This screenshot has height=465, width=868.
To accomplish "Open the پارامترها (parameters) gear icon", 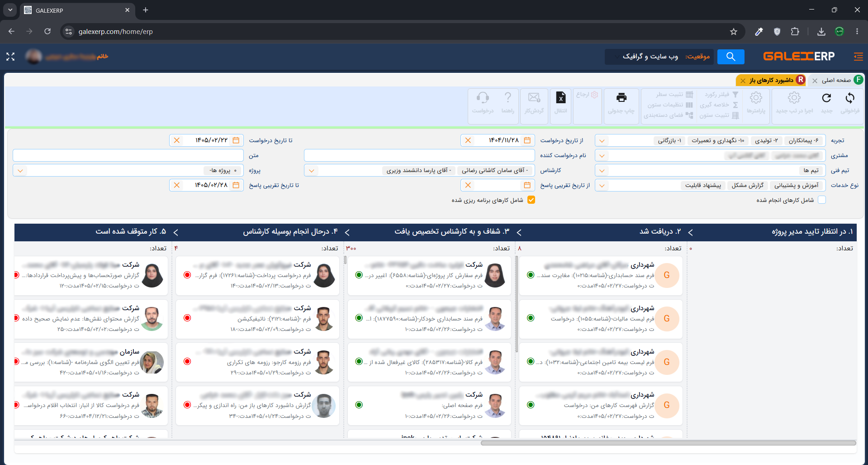I will tap(756, 98).
